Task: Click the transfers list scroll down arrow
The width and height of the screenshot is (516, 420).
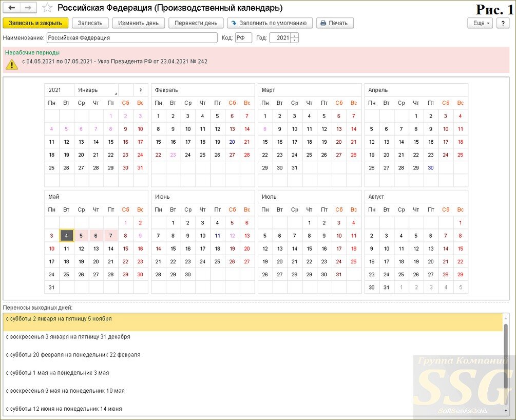Action: (x=506, y=410)
